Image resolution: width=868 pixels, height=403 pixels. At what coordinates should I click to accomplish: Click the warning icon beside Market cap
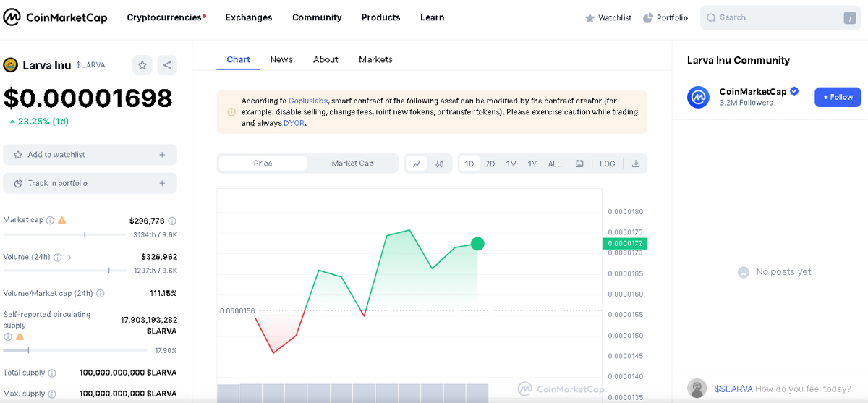tap(62, 220)
